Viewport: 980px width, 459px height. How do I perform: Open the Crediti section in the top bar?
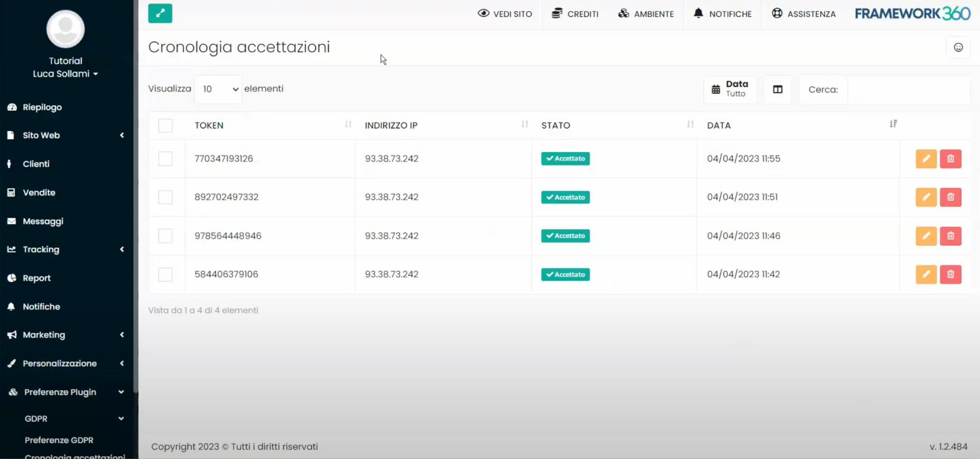coord(575,14)
